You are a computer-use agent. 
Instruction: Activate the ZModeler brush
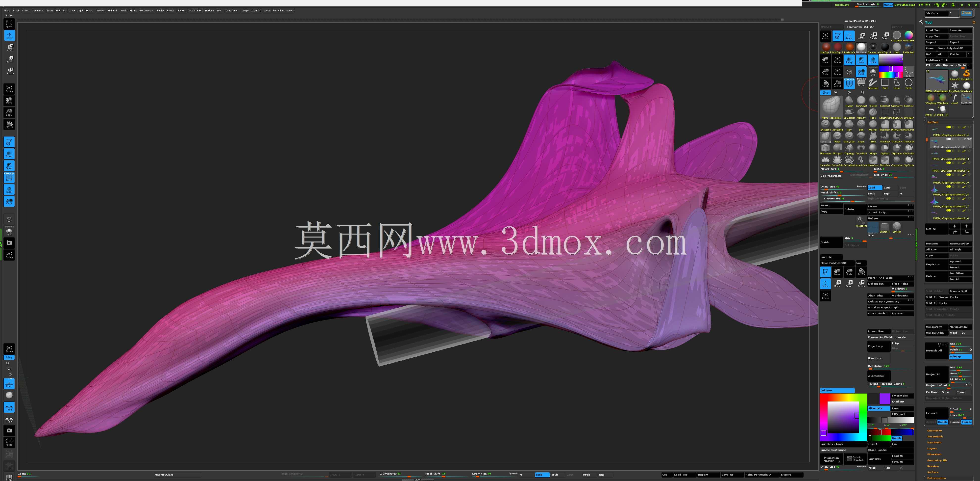tap(908, 113)
